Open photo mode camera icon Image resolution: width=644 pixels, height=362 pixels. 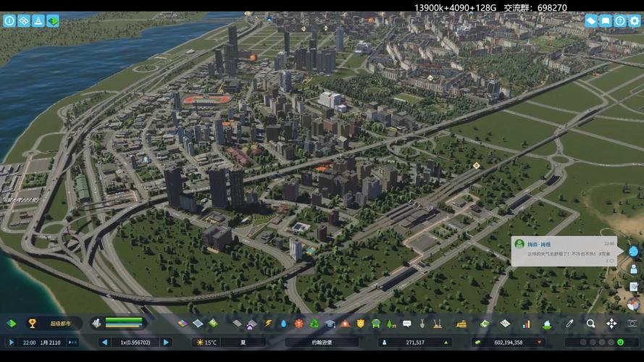click(x=632, y=324)
